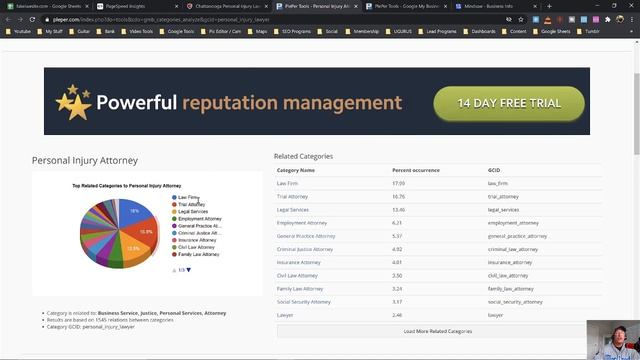The image size is (640, 360).
Task: Click the first blue extension icon in toolbar
Action: click(536, 19)
